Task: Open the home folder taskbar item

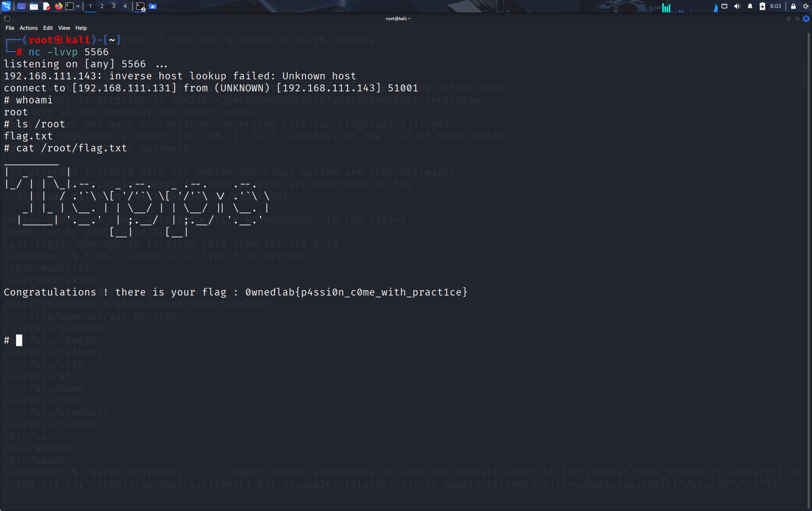Action: click(x=153, y=6)
